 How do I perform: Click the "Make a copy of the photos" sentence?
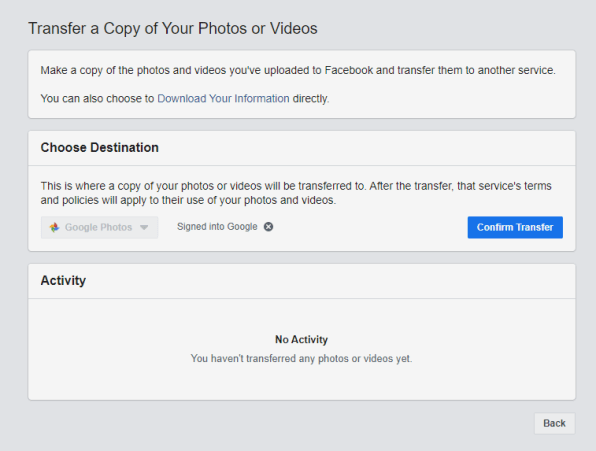coord(298,70)
